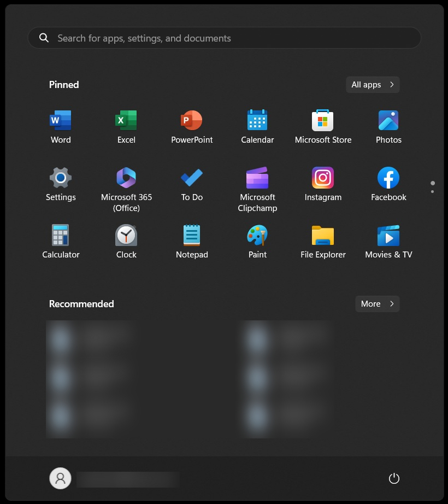The width and height of the screenshot is (448, 504).
Task: Open the power options button
Action: click(x=394, y=478)
